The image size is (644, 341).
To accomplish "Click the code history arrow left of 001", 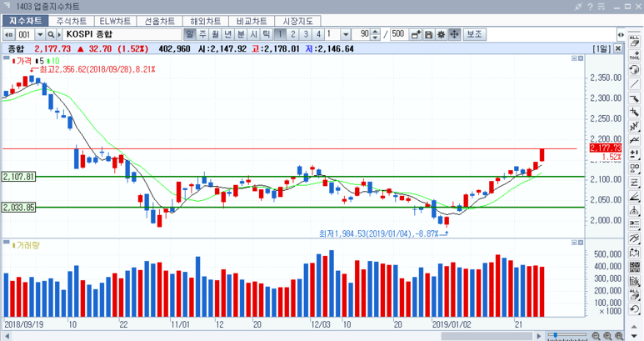I will (x=8, y=34).
